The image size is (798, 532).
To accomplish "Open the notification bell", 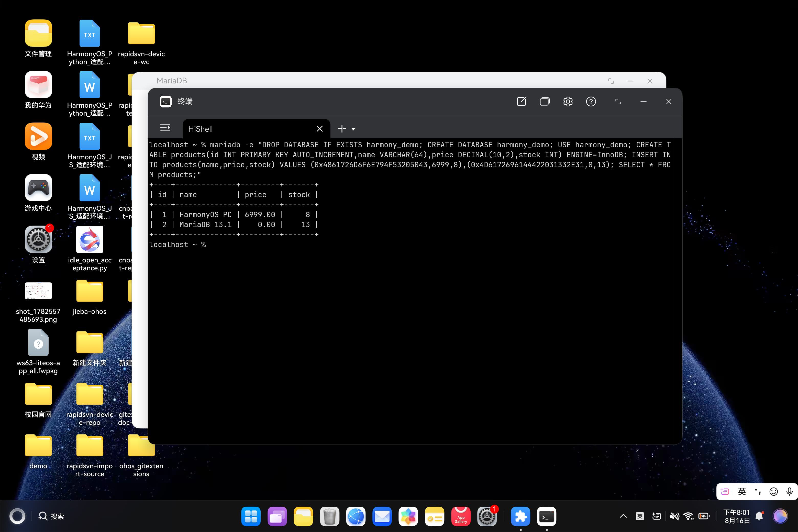I will coord(760,516).
